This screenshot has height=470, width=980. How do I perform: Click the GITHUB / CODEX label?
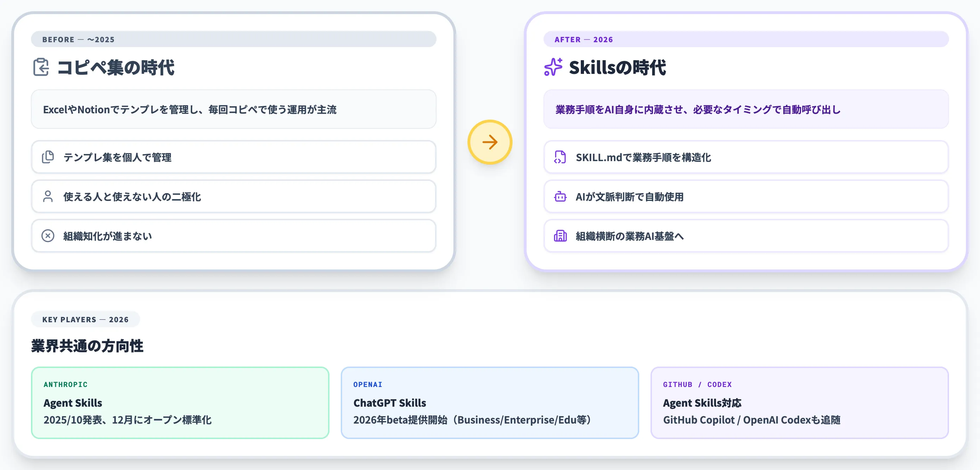click(x=697, y=385)
